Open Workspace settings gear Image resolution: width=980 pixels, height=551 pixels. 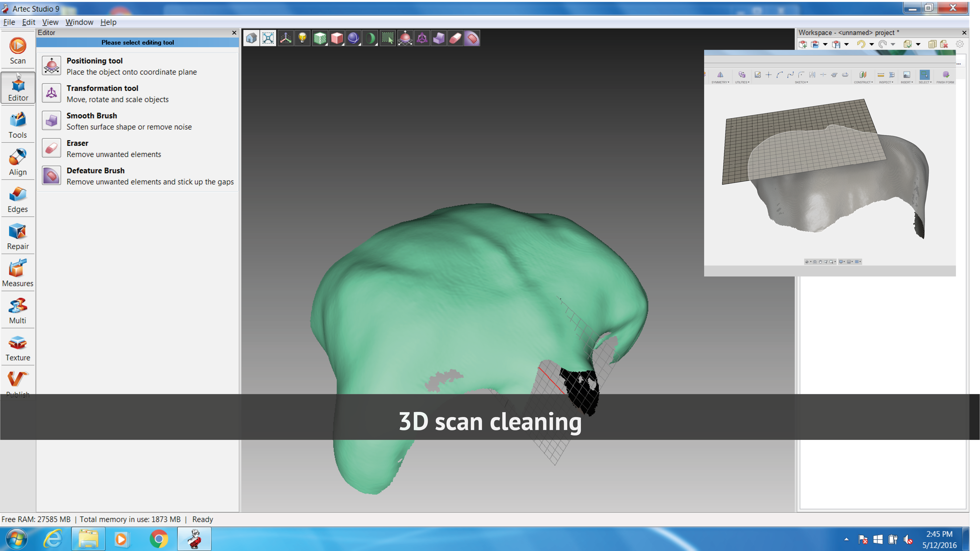[x=960, y=44]
